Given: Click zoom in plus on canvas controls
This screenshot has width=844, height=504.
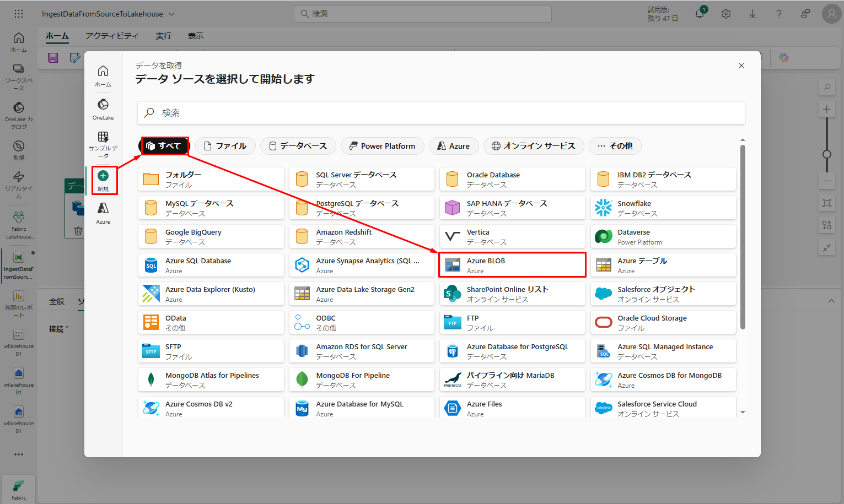Looking at the screenshot, I should 827,109.
